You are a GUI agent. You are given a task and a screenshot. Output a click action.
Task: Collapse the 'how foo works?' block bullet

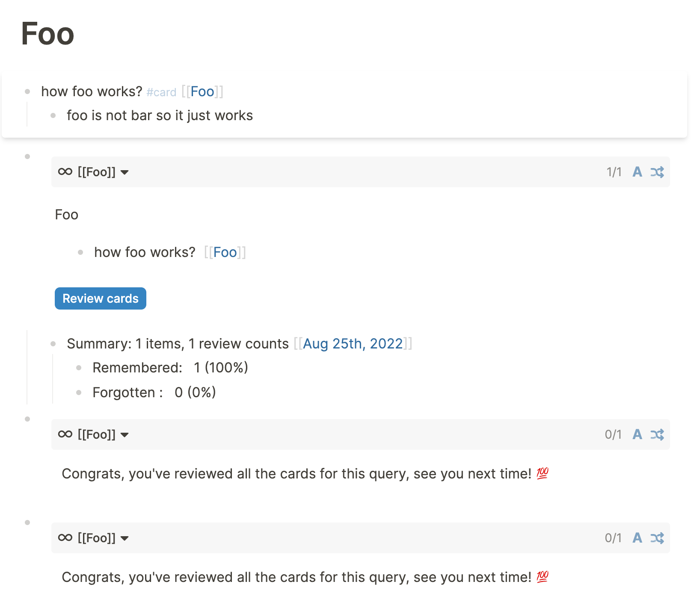point(27,91)
